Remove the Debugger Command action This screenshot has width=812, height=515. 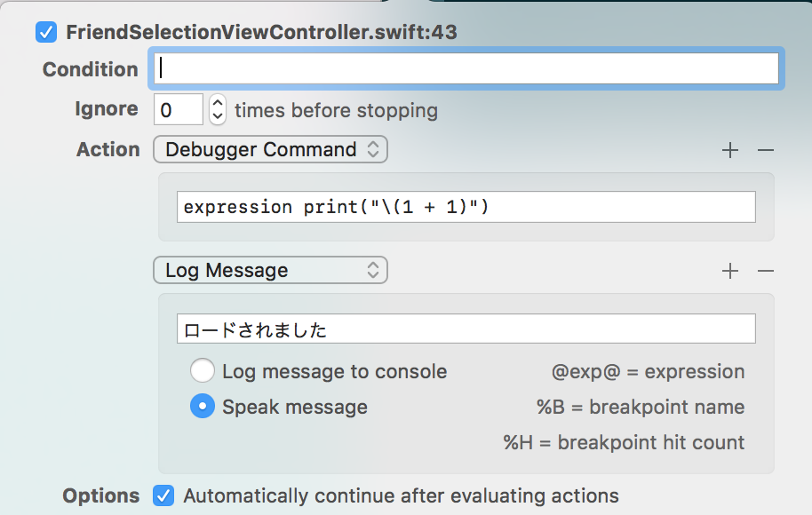point(766,150)
